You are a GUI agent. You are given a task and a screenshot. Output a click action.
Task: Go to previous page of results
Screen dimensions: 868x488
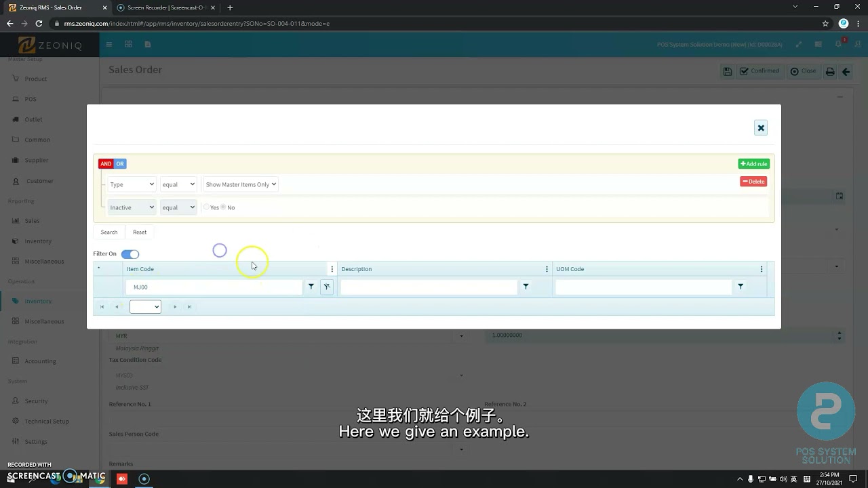pos(117,307)
